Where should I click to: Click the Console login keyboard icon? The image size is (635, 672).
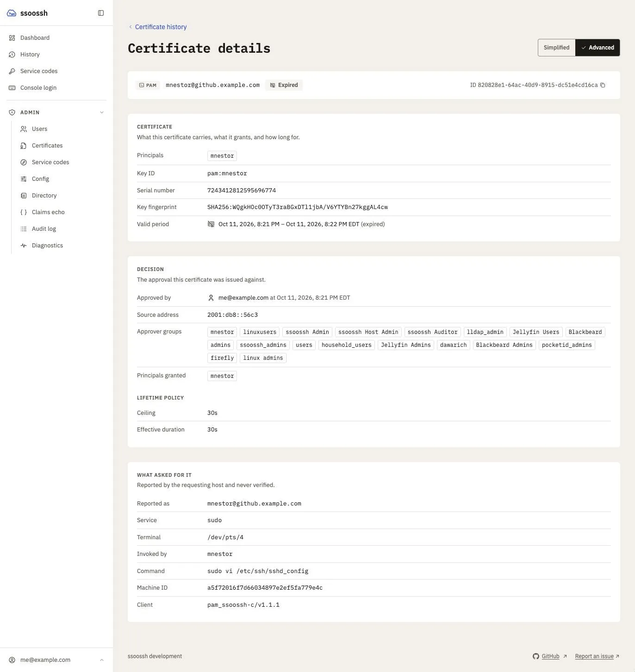(x=12, y=88)
